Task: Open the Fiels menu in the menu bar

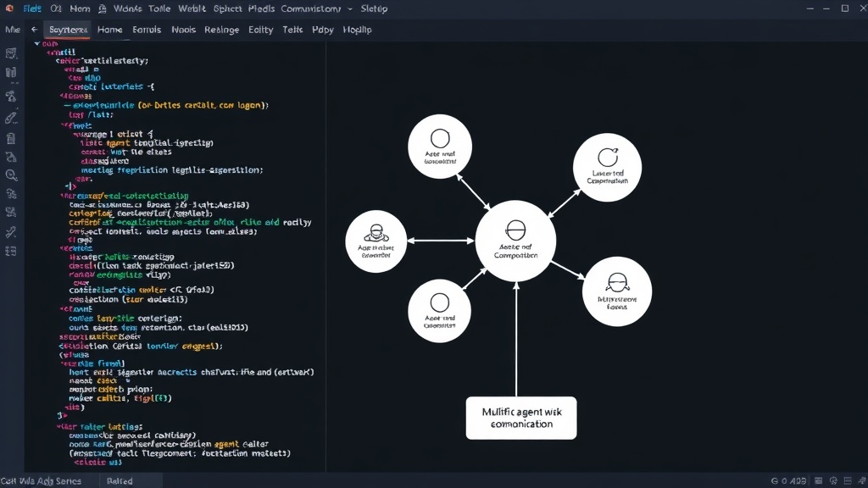Action: (x=32, y=8)
